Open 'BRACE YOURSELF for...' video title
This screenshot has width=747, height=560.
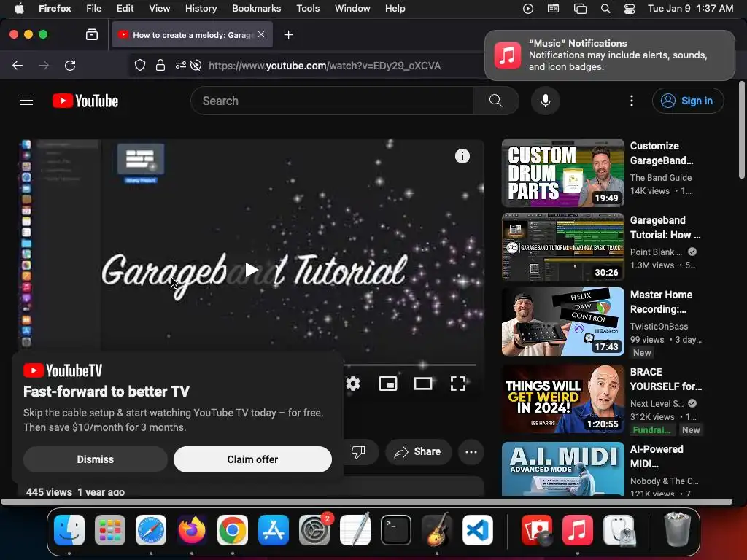click(x=665, y=379)
